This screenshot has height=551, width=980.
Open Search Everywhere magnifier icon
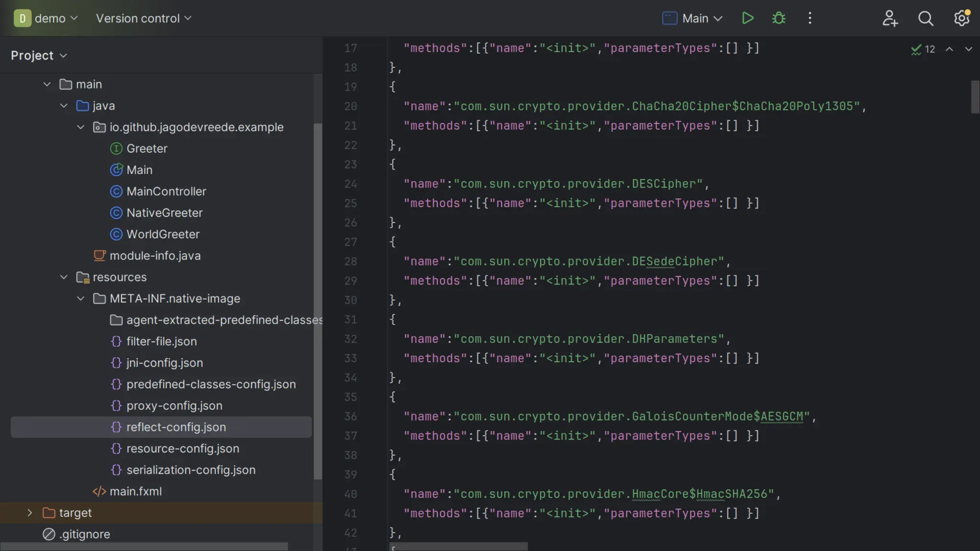pos(925,18)
